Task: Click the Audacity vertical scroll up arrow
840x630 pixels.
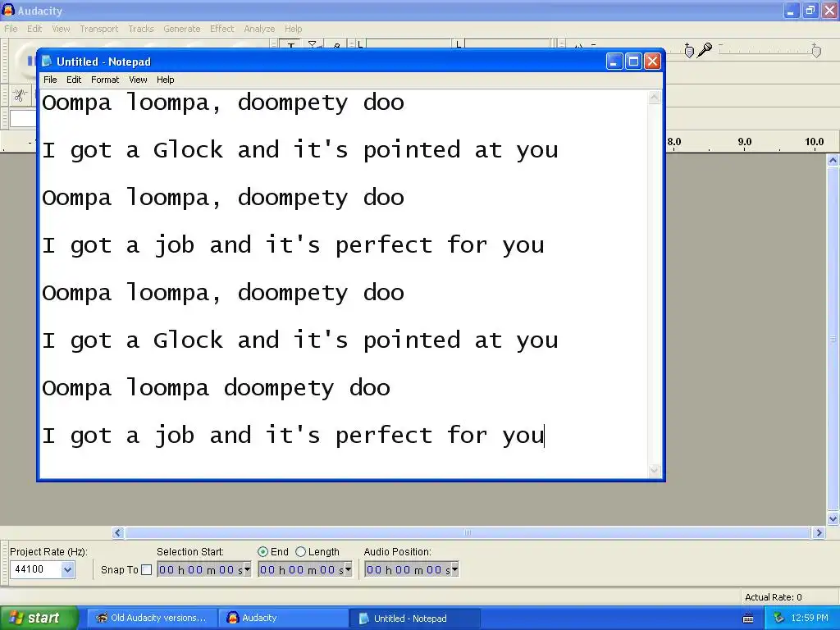Action: [833, 160]
